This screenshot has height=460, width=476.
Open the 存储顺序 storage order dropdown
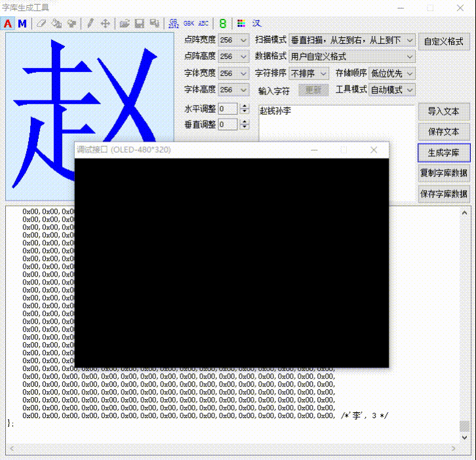tap(392, 73)
